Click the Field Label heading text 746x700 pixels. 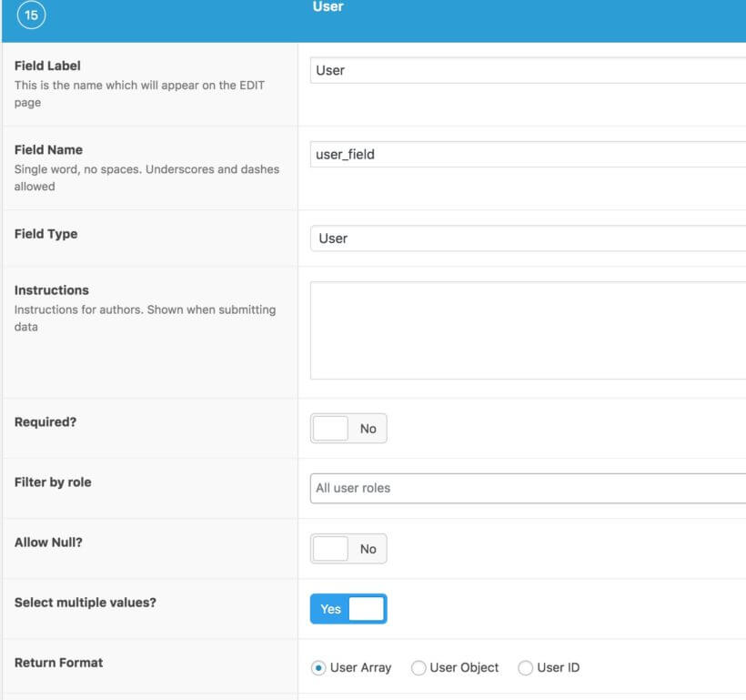[48, 66]
